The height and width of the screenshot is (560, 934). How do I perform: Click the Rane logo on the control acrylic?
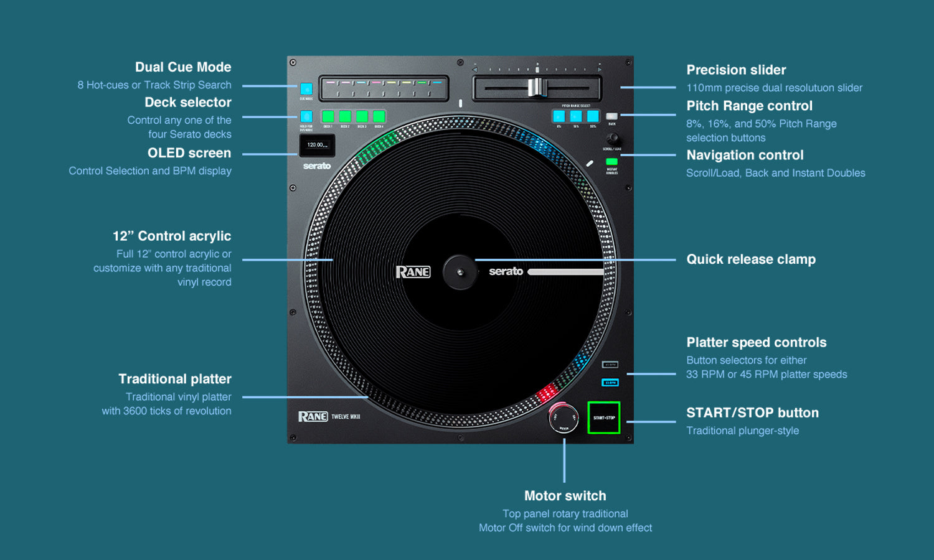point(412,271)
